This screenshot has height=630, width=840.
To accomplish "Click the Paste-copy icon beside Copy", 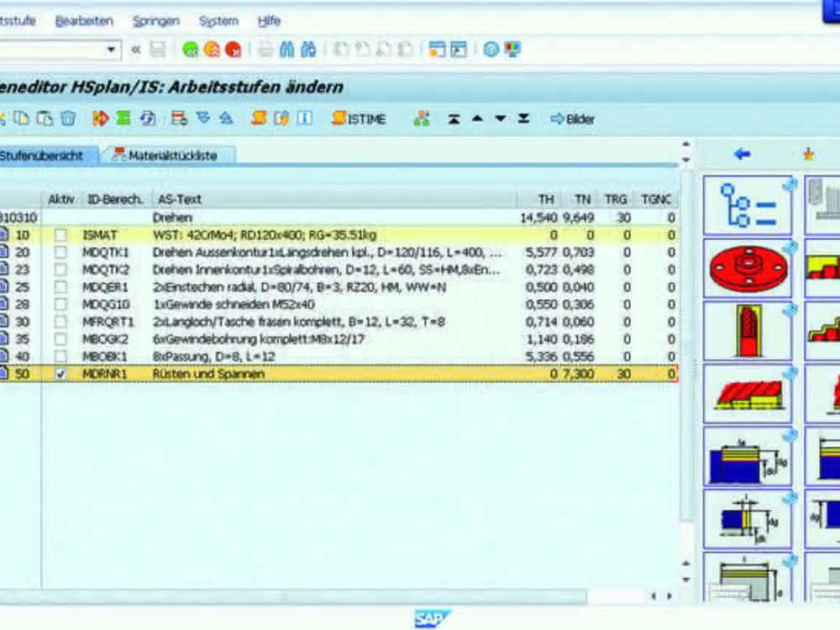I will [x=45, y=118].
